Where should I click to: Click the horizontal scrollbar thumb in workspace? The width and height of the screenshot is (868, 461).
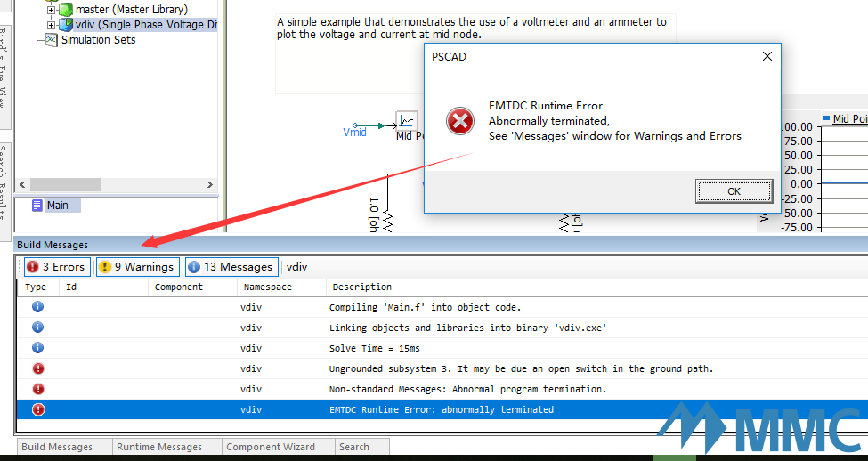click(x=65, y=185)
